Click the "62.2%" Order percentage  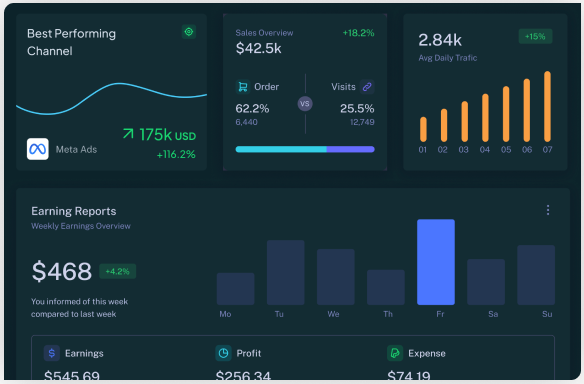252,108
